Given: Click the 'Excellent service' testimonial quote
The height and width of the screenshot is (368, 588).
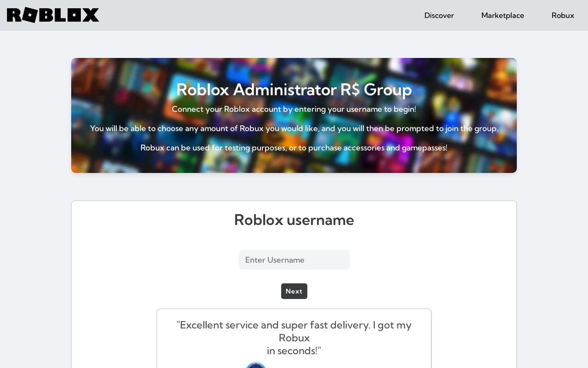Looking at the screenshot, I should coord(294,338).
